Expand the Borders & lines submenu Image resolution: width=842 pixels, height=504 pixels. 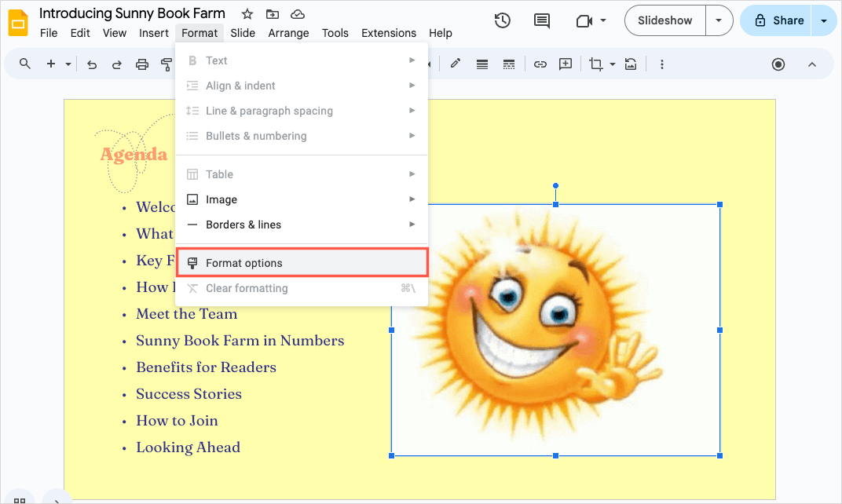[412, 225]
